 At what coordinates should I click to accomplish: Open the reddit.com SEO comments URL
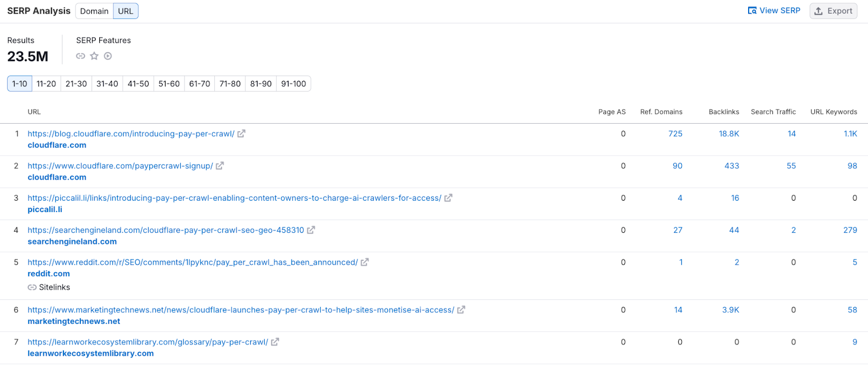193,262
